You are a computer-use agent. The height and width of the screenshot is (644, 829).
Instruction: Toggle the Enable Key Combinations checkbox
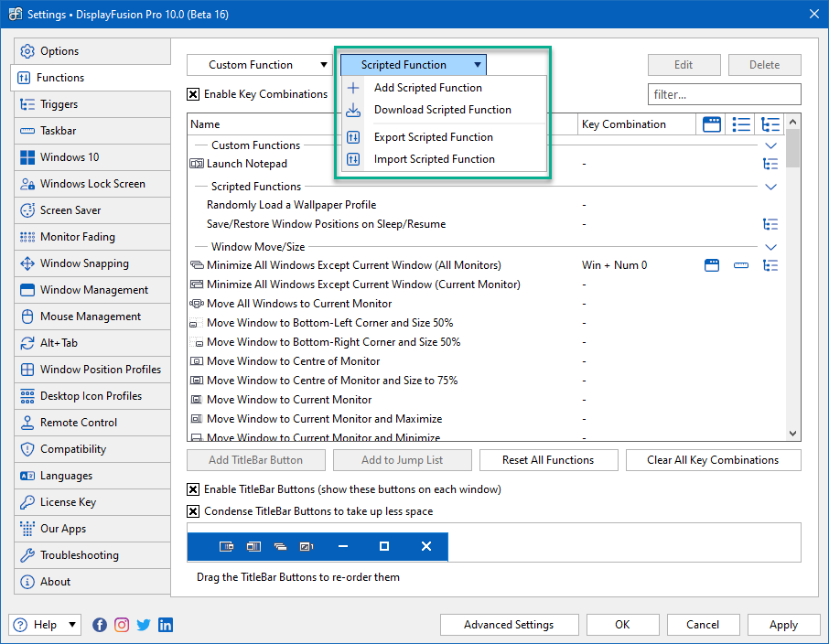[x=193, y=94]
